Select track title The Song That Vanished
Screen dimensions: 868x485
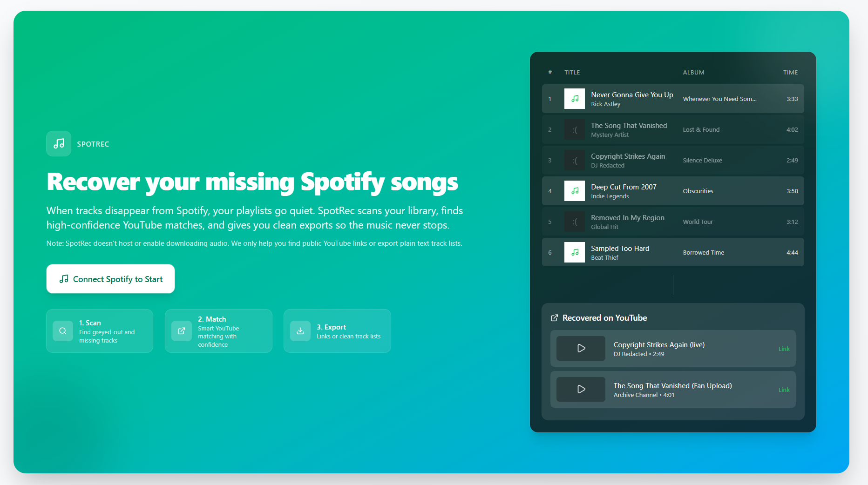point(629,125)
